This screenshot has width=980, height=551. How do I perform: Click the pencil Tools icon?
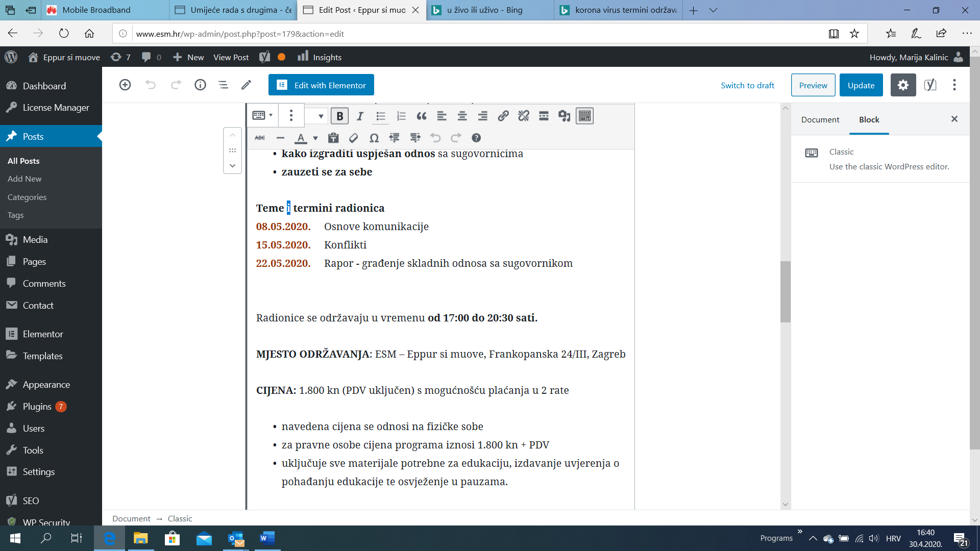[x=246, y=85]
